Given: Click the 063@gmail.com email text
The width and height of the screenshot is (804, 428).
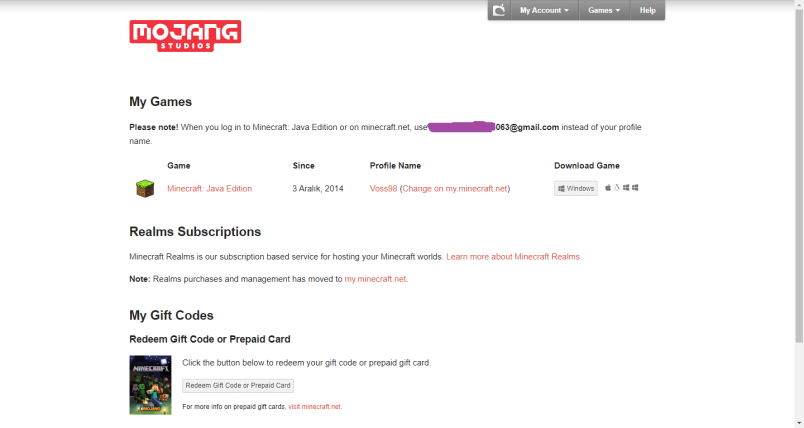Looking at the screenshot, I should [527, 127].
